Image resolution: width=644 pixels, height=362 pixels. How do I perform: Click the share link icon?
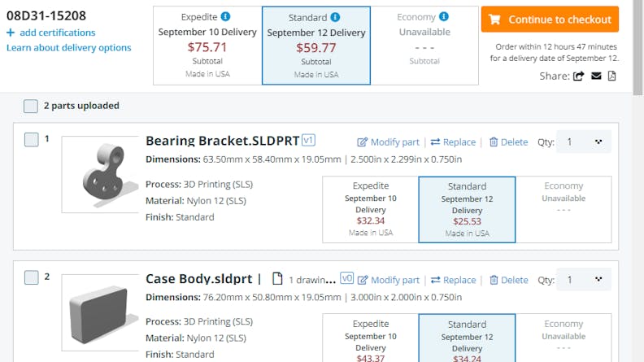[579, 76]
